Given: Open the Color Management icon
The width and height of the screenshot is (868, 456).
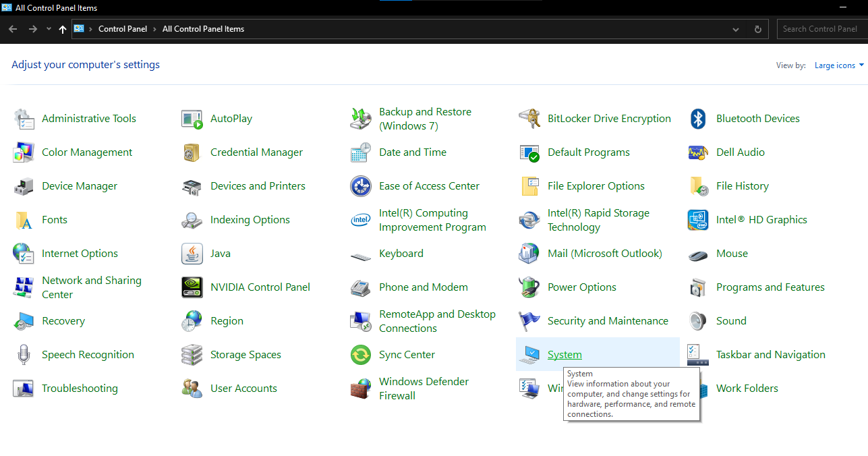Looking at the screenshot, I should [x=24, y=152].
